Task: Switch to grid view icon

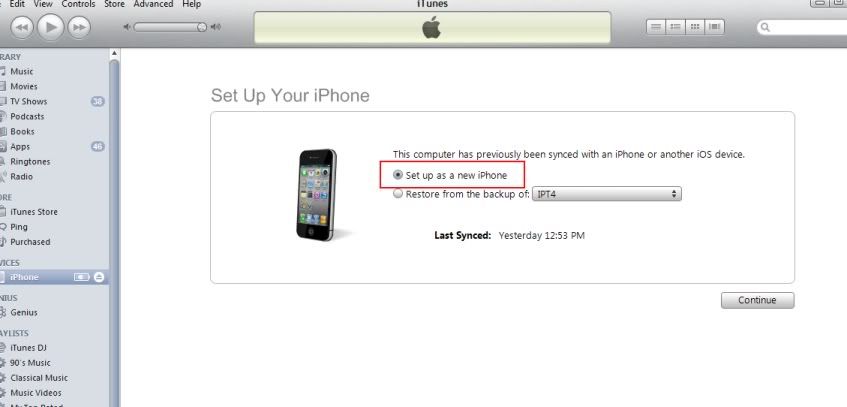Action: [695, 26]
